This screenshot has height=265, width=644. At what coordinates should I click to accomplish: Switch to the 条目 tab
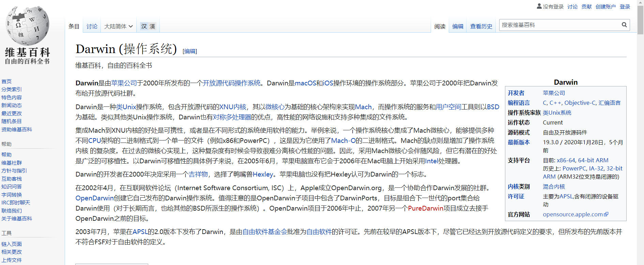pyautogui.click(x=74, y=26)
